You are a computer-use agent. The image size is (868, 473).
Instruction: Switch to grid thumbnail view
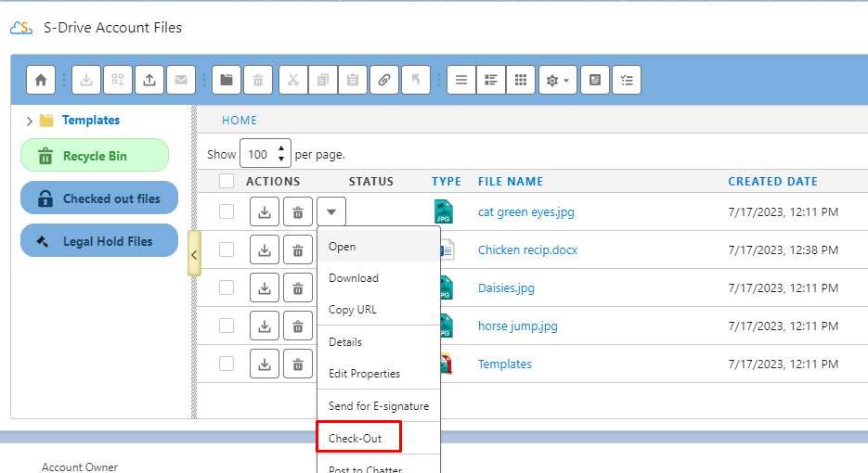[x=521, y=81]
